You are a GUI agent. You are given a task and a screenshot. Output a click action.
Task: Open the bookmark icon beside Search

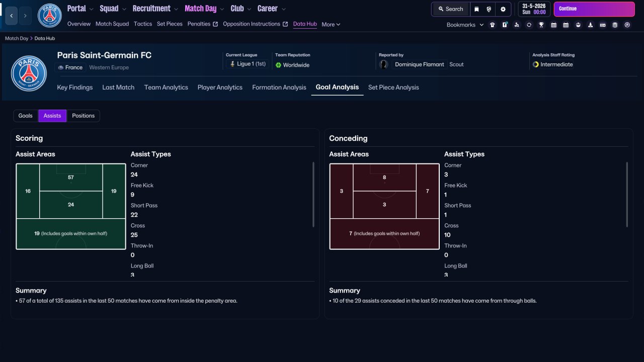click(x=476, y=9)
